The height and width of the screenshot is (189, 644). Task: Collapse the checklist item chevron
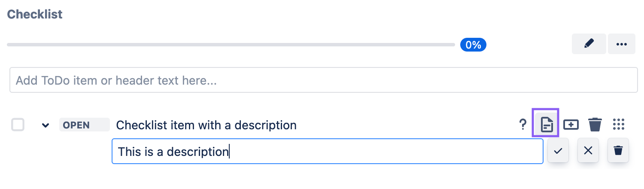(x=46, y=125)
